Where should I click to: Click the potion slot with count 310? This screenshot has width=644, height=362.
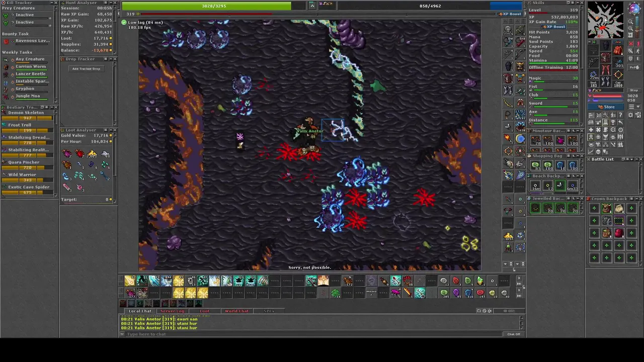(x=468, y=293)
